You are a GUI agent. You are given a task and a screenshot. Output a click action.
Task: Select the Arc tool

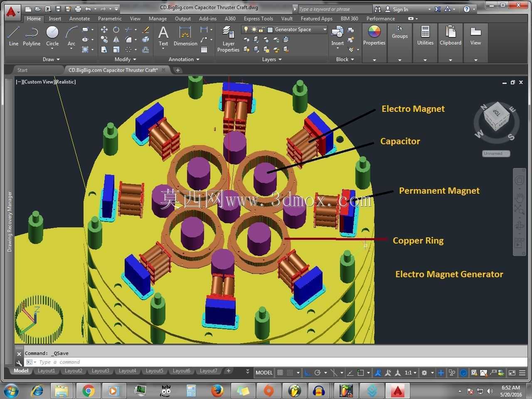pos(71,37)
